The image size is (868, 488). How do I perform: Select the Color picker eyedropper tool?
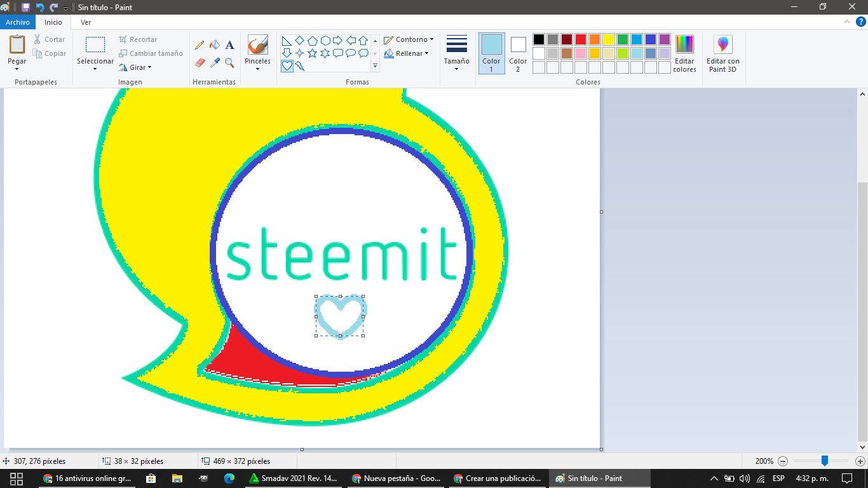(215, 63)
